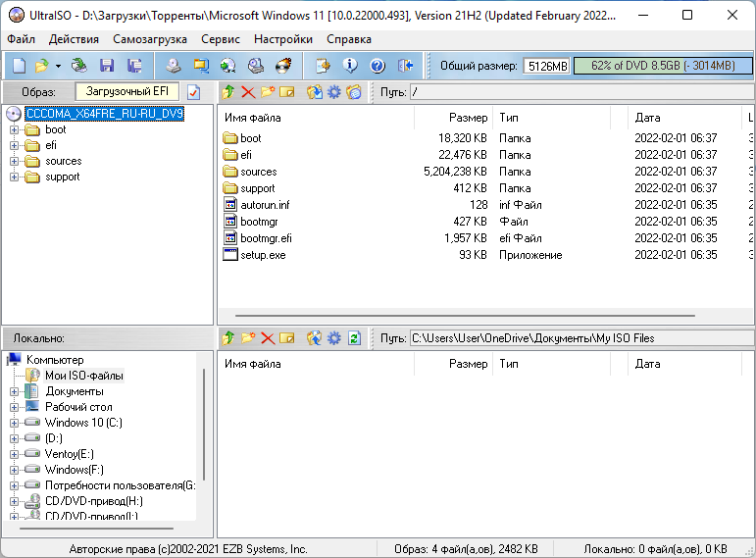Click the Загрузочный EFI boot type button
756x558 pixels.
coord(126,91)
